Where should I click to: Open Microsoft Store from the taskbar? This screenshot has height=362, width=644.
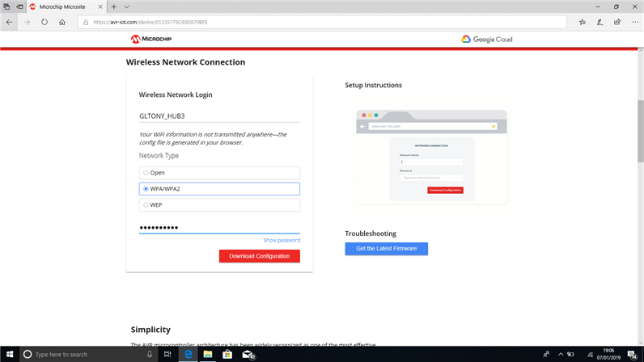(x=227, y=354)
